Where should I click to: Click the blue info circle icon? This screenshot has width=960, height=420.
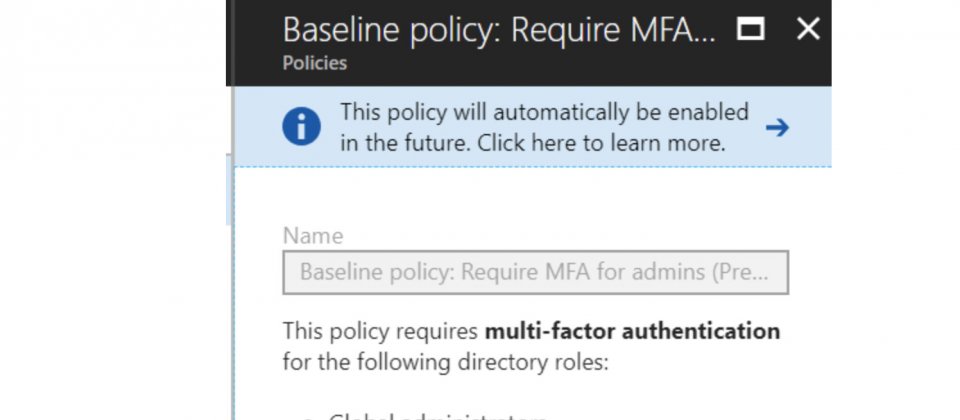(301, 127)
